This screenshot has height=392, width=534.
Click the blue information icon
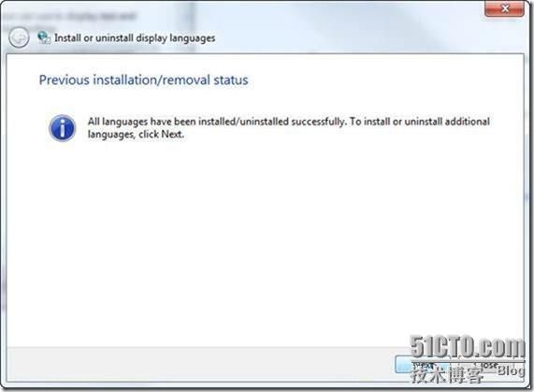tap(62, 128)
